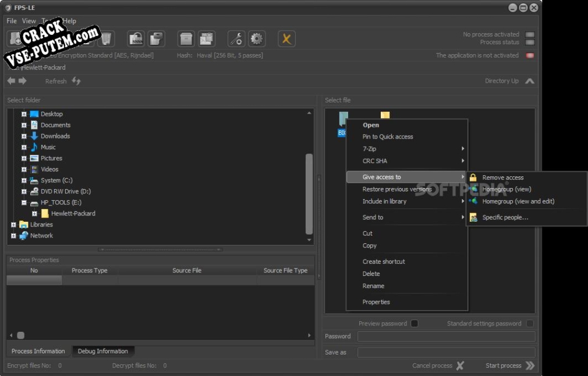Screen dimensions: 588x376
Task: Click the padlock icon beside Remove access
Action: (x=473, y=178)
